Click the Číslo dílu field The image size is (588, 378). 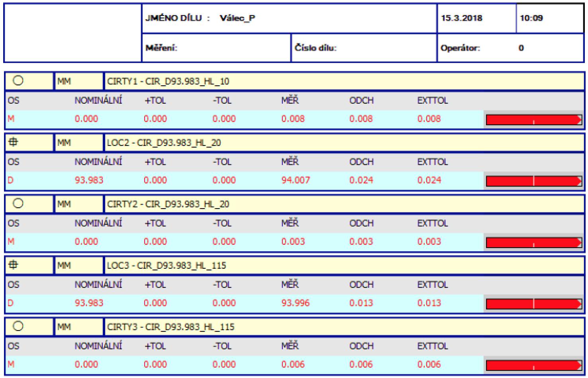[316, 48]
